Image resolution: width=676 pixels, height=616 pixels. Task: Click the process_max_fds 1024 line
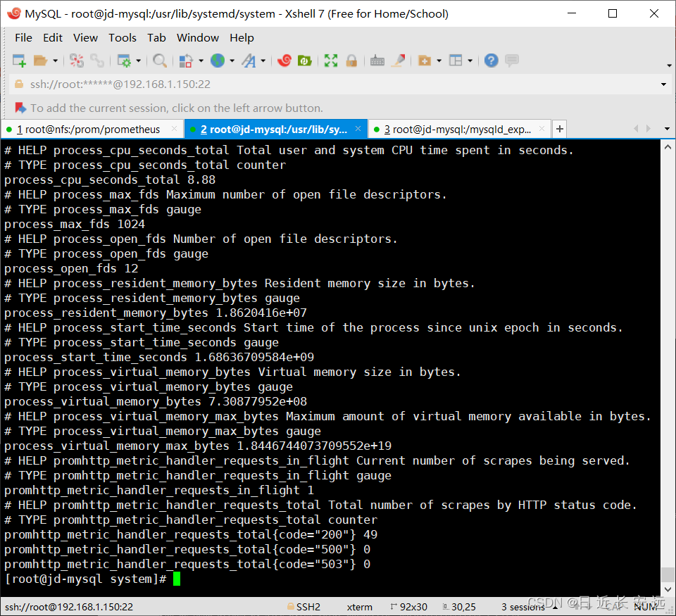point(75,224)
